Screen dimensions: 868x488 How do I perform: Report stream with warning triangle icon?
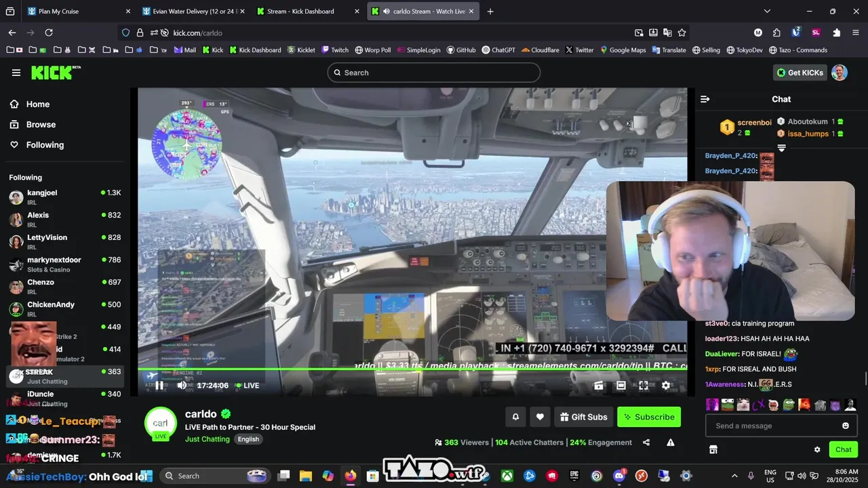click(x=671, y=443)
